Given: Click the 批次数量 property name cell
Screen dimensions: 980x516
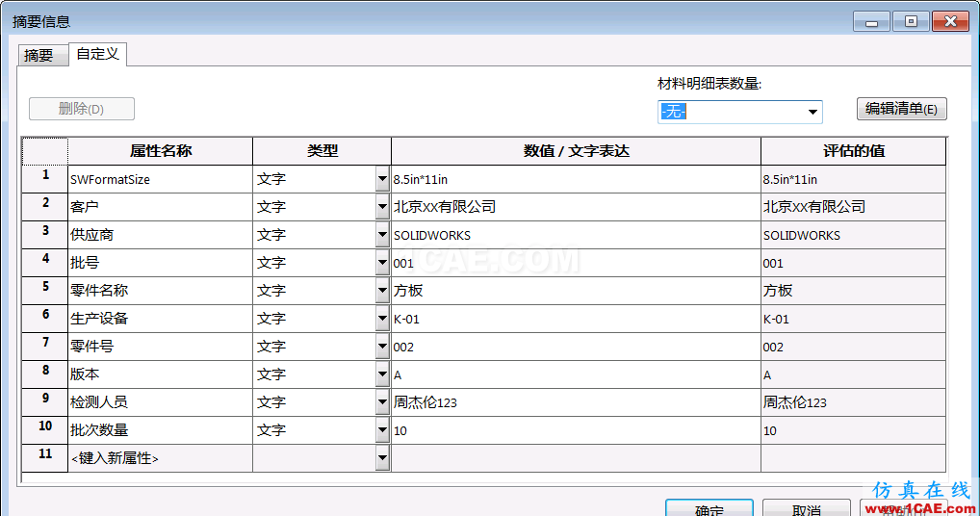Looking at the screenshot, I should (x=160, y=430).
